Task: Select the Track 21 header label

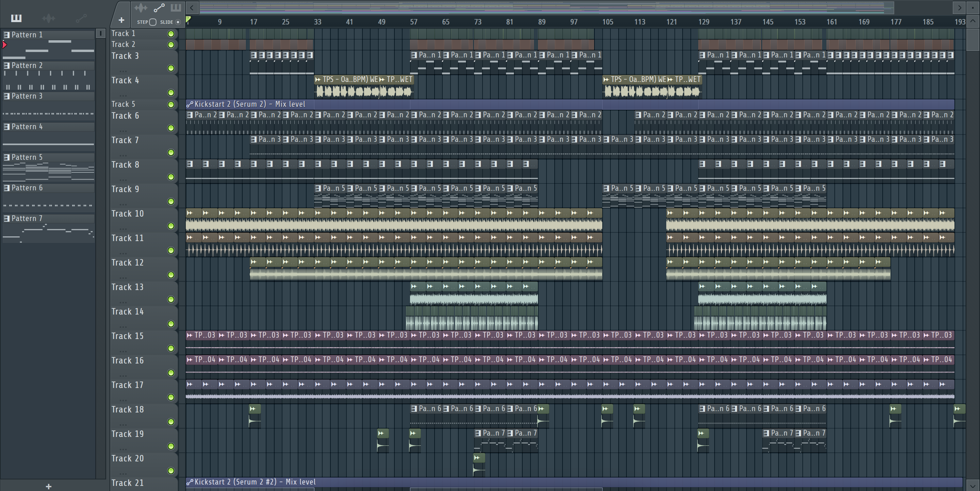Action: coord(128,483)
